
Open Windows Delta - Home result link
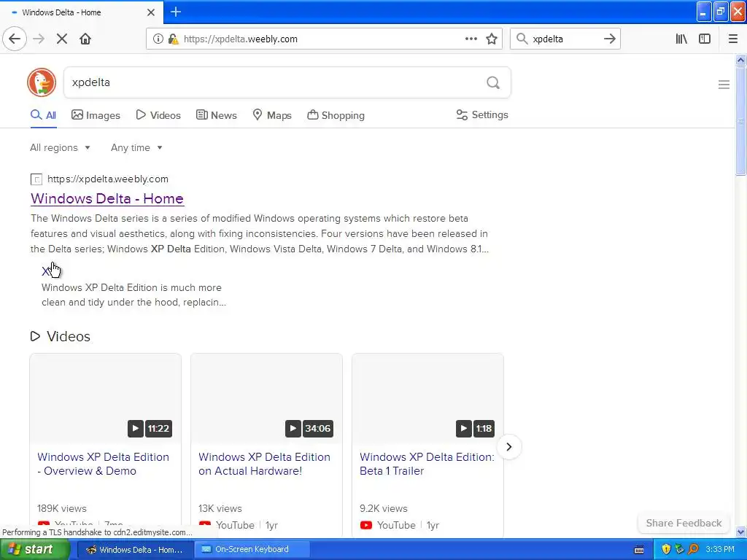pyautogui.click(x=107, y=198)
